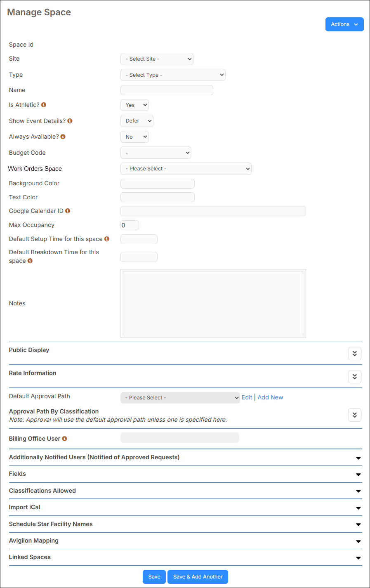Expand the Linked Spaces section
The image size is (370, 588).
358,558
